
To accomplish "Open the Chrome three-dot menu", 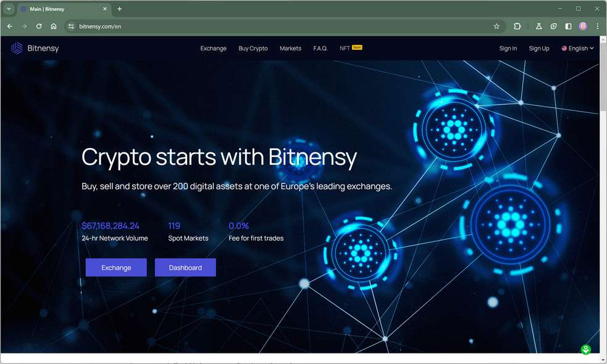I will 597,26.
